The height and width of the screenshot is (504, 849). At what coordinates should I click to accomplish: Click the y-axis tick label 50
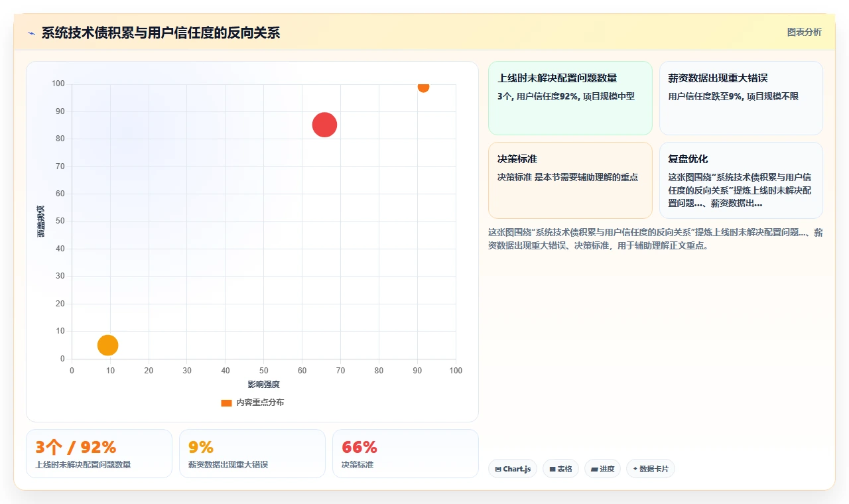(x=60, y=221)
